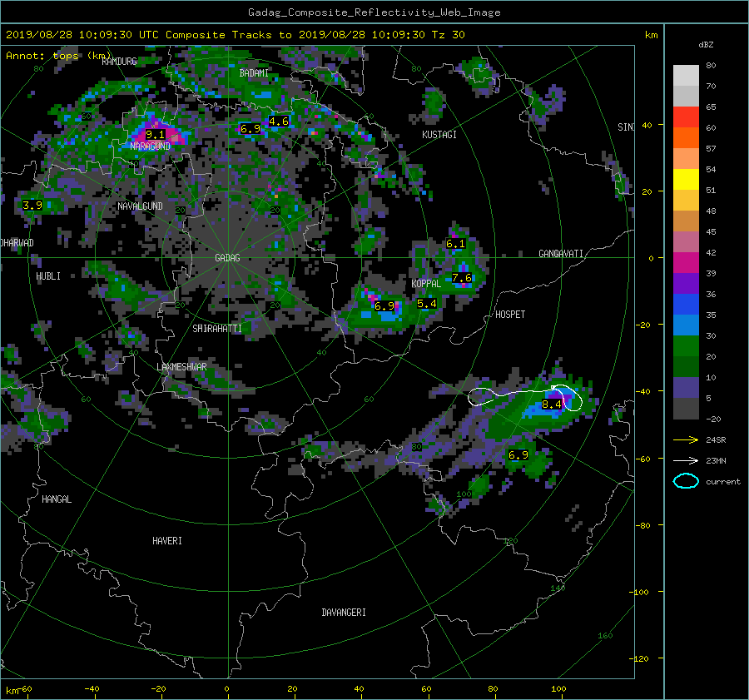Click the 4.6 storm top label
749x700 pixels.
pyautogui.click(x=279, y=122)
